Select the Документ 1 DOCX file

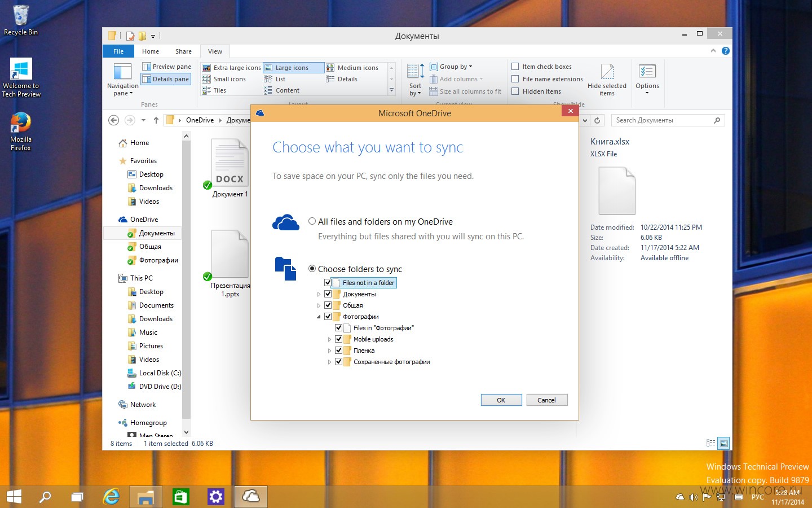pyautogui.click(x=230, y=168)
